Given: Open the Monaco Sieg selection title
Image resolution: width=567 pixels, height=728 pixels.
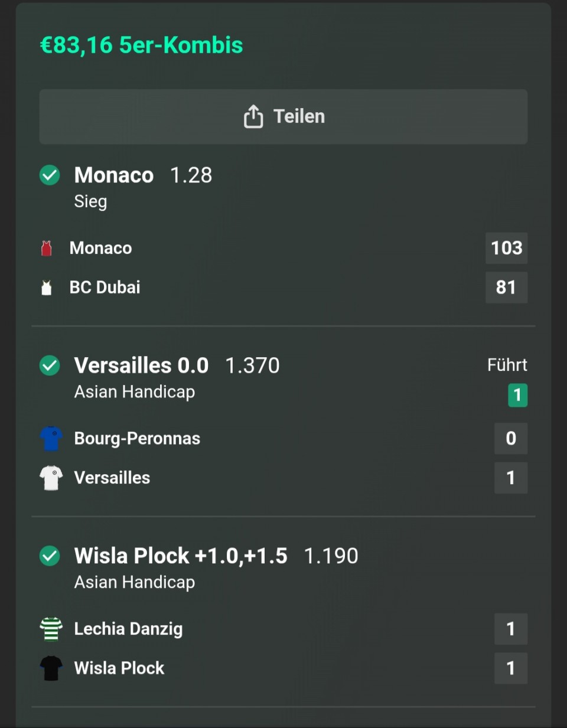Looking at the screenshot, I should 114,175.
